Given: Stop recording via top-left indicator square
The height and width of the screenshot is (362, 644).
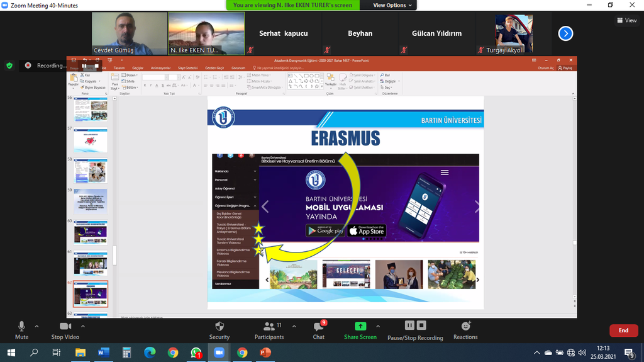Looking at the screenshot, I should [x=96, y=66].
